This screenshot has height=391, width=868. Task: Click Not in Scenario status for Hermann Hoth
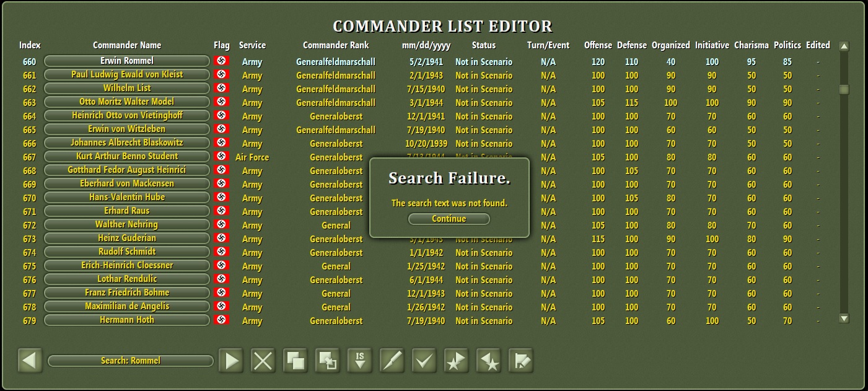(484, 321)
